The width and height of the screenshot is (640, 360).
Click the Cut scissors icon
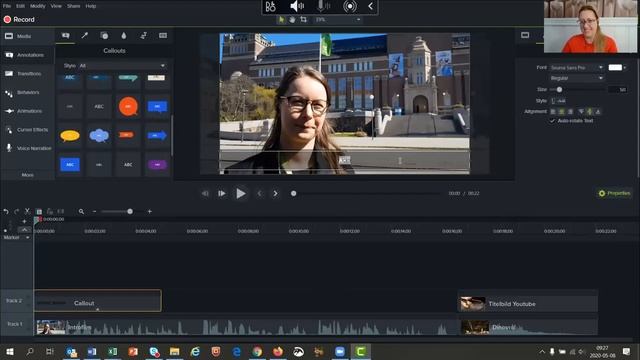tap(27, 211)
